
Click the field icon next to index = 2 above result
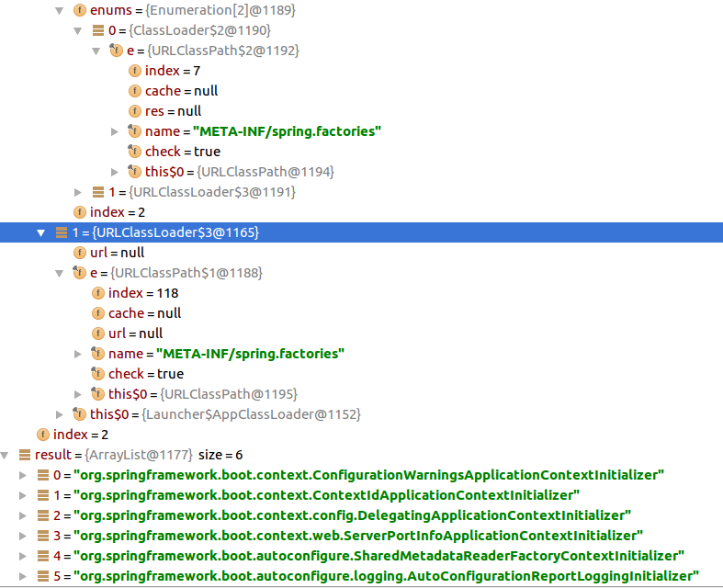pos(43,435)
